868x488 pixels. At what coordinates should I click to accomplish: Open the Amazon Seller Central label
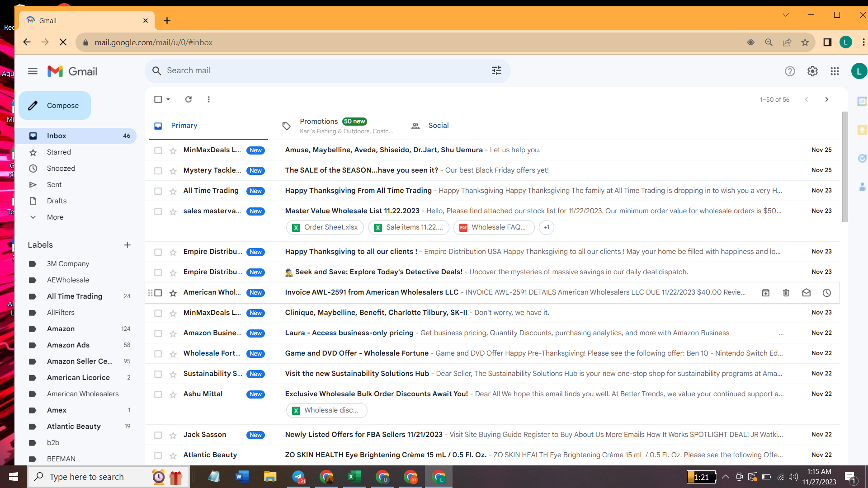pos(80,361)
